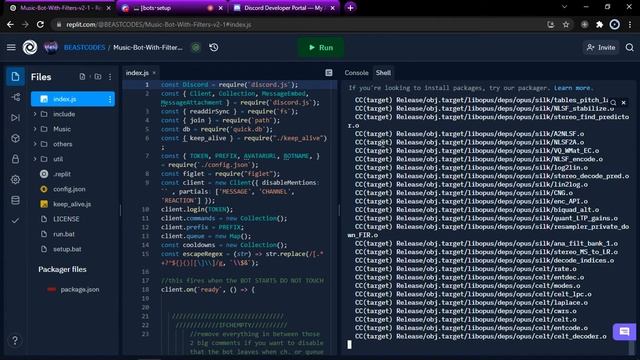Image resolution: width=640 pixels, height=360 pixels.
Task: Clear the shell with the X icon
Action: pyautogui.click(x=624, y=102)
